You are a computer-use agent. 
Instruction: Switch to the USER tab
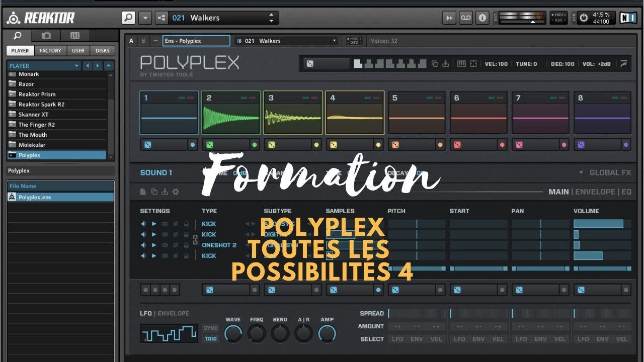click(78, 51)
